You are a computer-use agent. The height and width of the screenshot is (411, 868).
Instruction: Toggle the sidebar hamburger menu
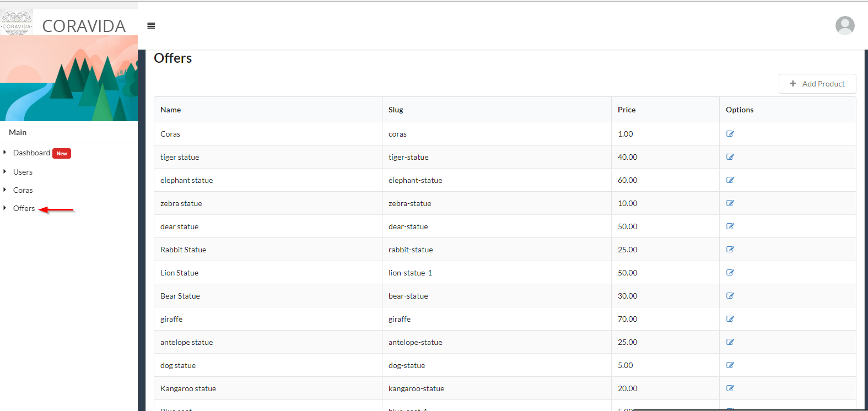151,26
